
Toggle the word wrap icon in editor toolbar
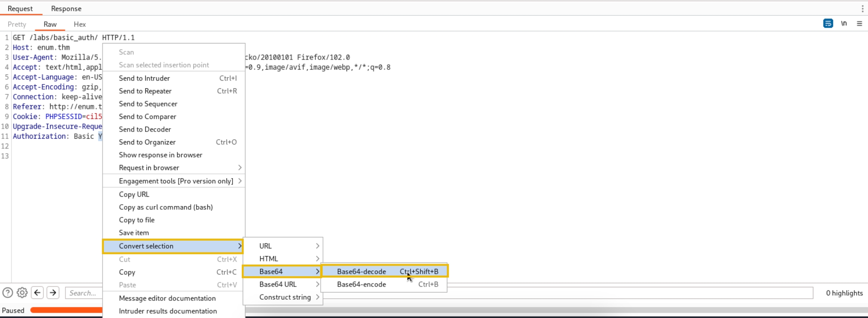[828, 23]
